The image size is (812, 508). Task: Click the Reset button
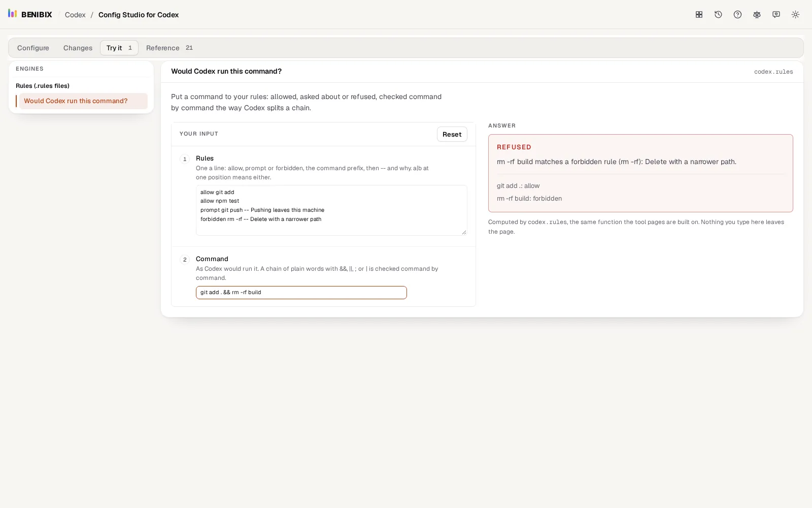coord(452,134)
